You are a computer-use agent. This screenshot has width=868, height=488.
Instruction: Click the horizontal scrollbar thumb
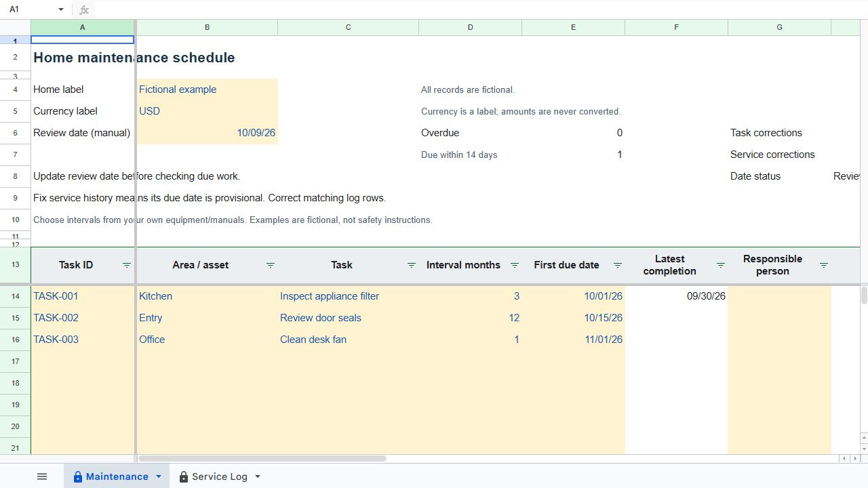(x=262, y=459)
